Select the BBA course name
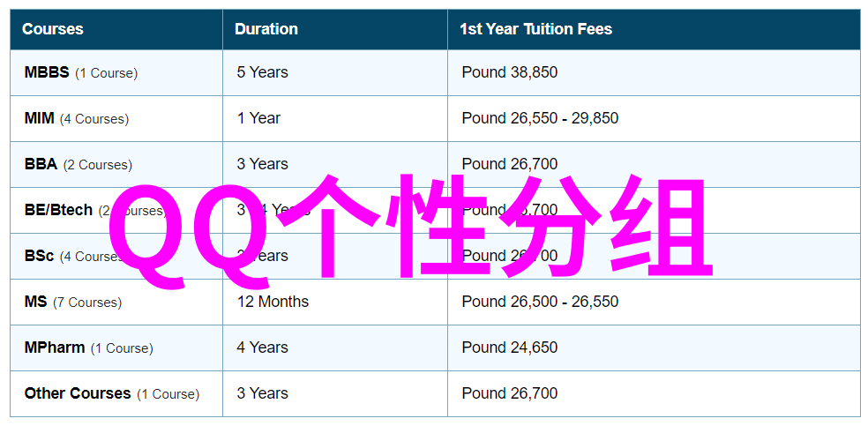The width and height of the screenshot is (868, 426). (41, 164)
